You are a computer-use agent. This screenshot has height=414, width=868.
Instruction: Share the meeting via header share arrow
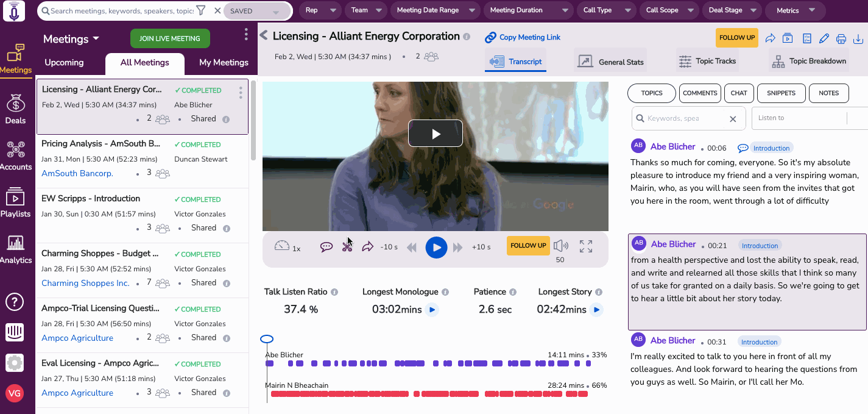[770, 38]
